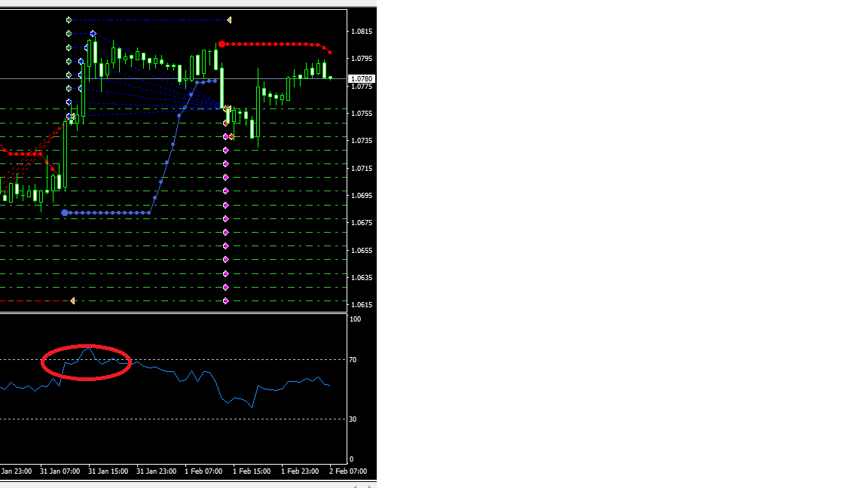Screen dimensions: 868x488
Task: Click the lowest magenta arrow marker on the chart
Action: pos(226,301)
